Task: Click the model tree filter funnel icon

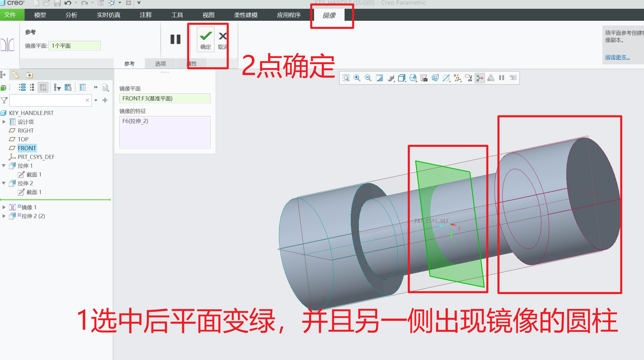Action: tap(4, 100)
